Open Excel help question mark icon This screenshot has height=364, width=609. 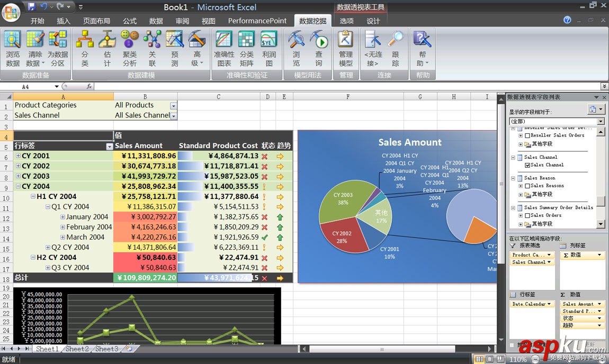click(x=568, y=20)
